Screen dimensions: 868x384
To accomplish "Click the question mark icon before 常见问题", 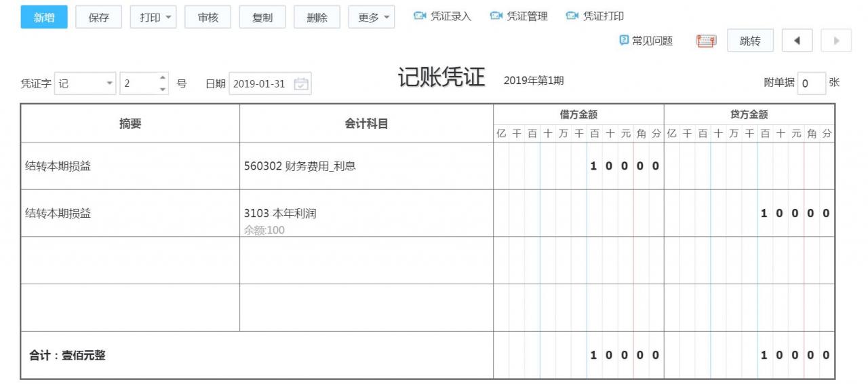I will point(625,41).
